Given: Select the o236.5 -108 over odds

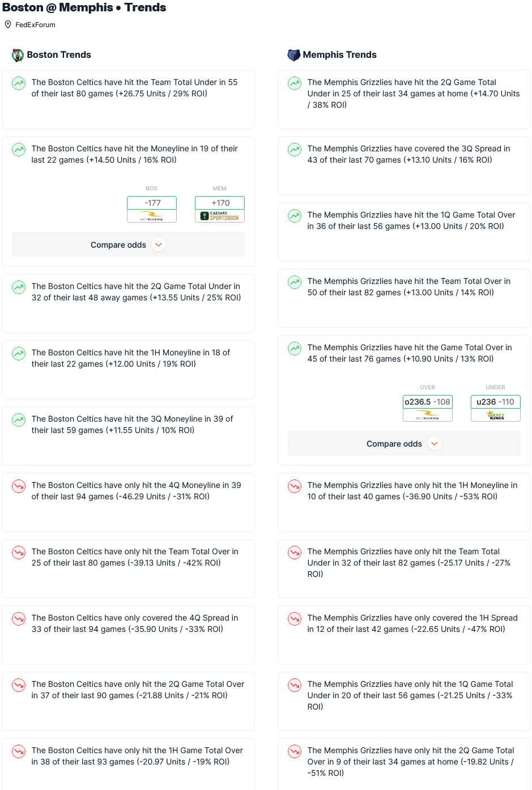Looking at the screenshot, I should [428, 402].
